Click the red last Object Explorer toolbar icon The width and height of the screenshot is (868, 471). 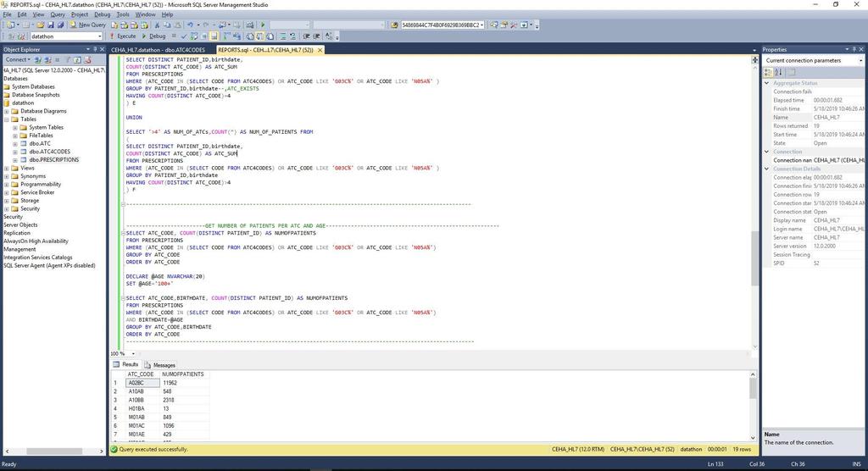point(87,60)
